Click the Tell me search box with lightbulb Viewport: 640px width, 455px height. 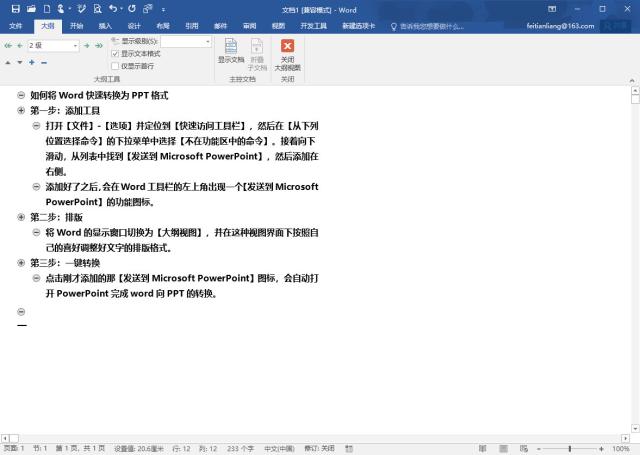point(427,27)
